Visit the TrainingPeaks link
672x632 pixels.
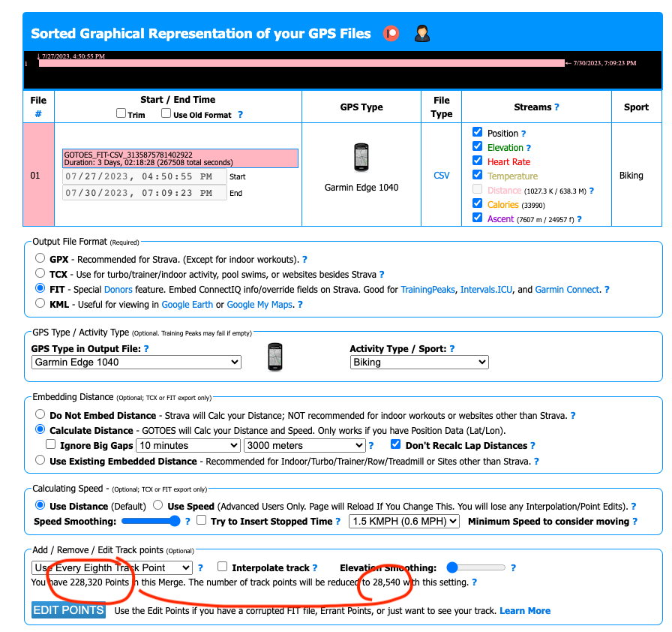coord(427,290)
